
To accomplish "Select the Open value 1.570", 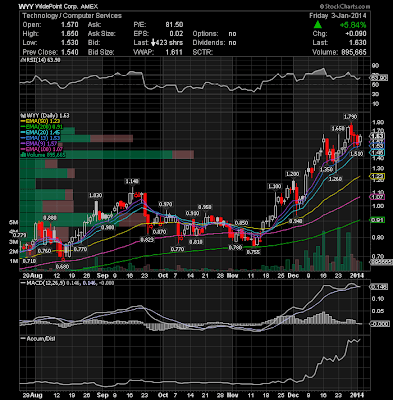I will (70, 25).
